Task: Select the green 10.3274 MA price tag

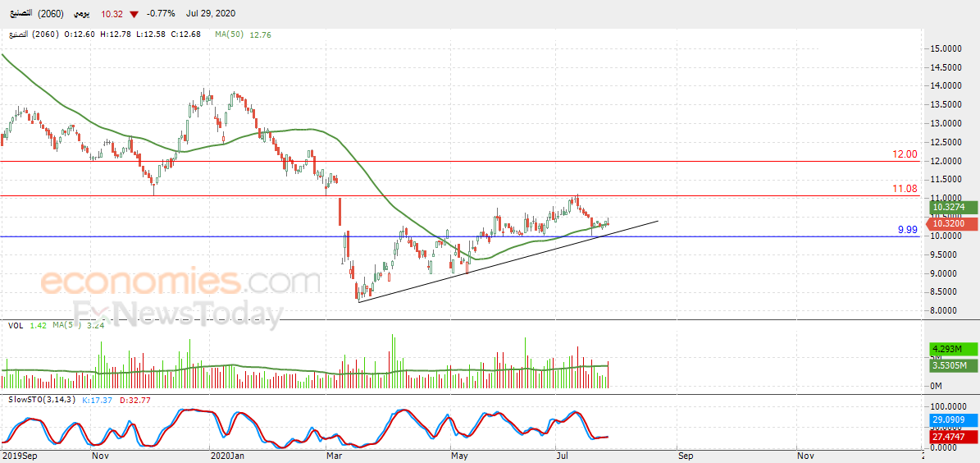Action: [952, 207]
